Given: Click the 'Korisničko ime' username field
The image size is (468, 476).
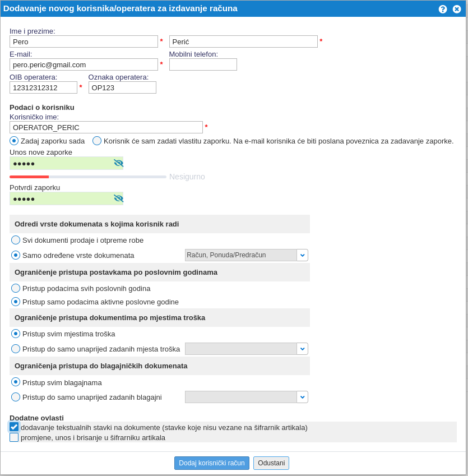Looking at the screenshot, I should [x=106, y=127].
